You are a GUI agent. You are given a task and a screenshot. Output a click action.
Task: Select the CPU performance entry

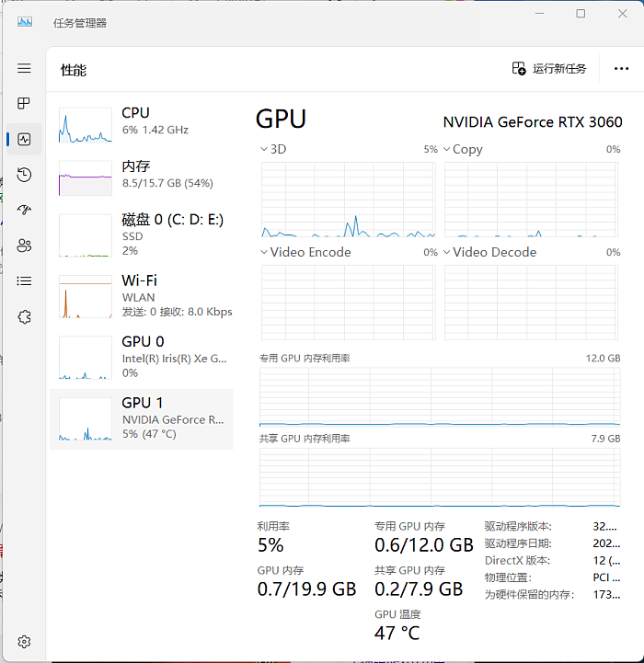pyautogui.click(x=142, y=124)
